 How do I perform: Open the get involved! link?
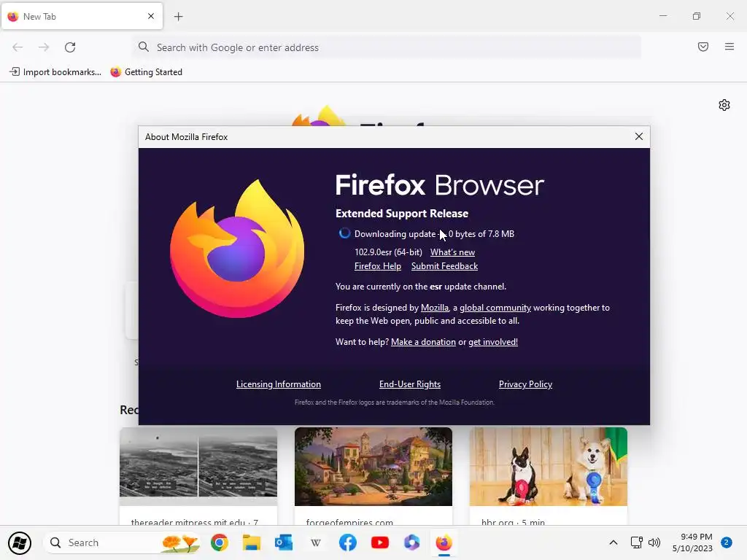click(492, 342)
